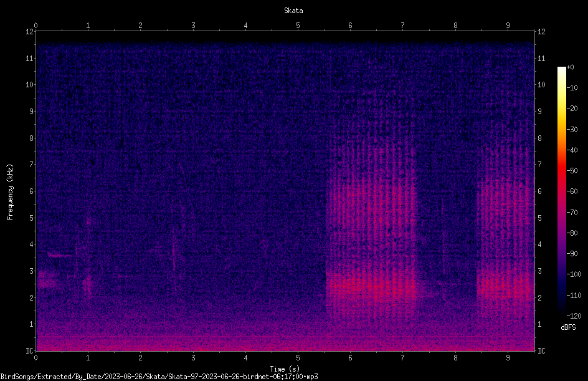Image resolution: width=588 pixels, height=381 pixels.
Task: Click the "Skata" title above the spectrogram
Action: tap(293, 11)
